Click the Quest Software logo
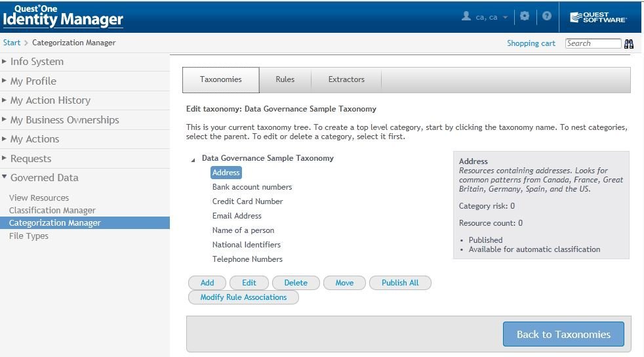This screenshot has width=644, height=357. [599, 18]
